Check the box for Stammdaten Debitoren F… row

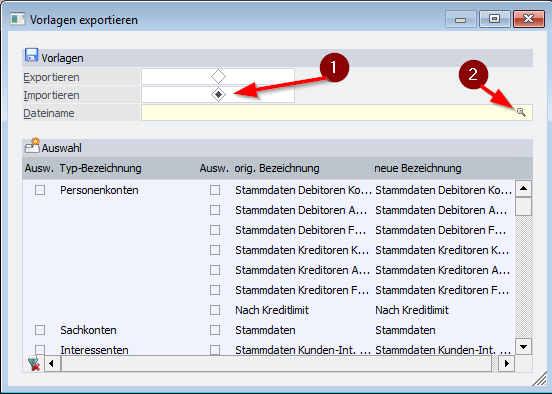(215, 230)
